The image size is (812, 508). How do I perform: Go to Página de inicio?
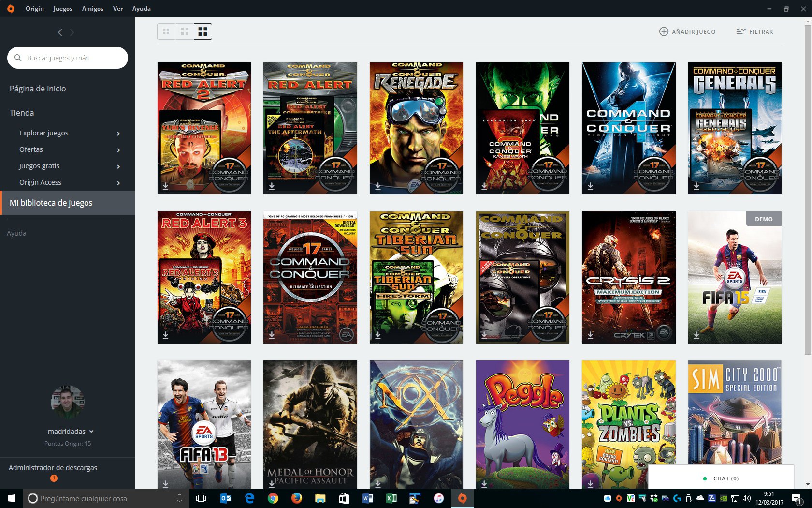(38, 89)
